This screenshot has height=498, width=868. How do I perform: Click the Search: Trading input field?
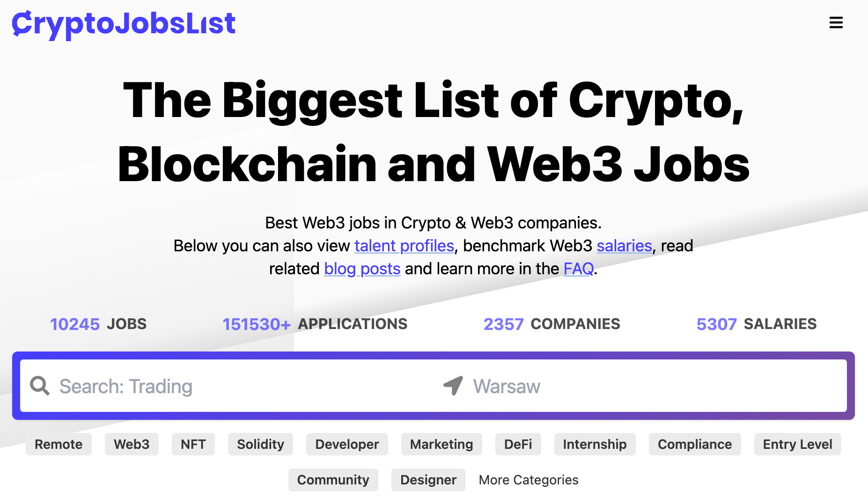pyautogui.click(x=187, y=386)
